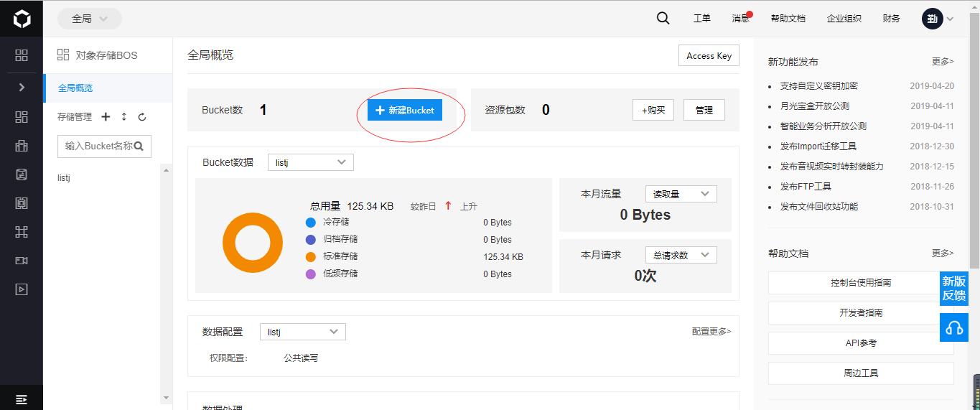Click the video camera icon in the dark sidebar
This screenshot has width=980, height=410.
[22, 261]
